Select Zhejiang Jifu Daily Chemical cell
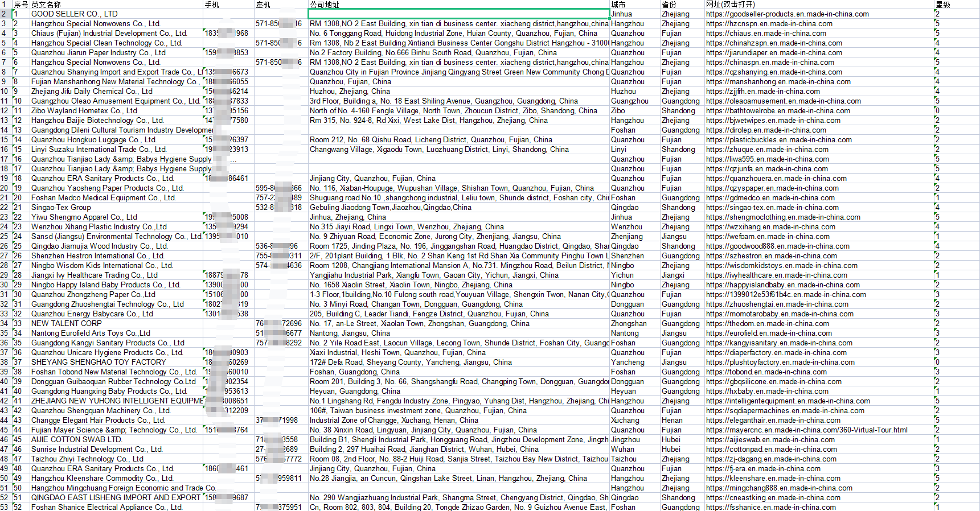Viewport: 980px width, 511px height. (x=116, y=91)
